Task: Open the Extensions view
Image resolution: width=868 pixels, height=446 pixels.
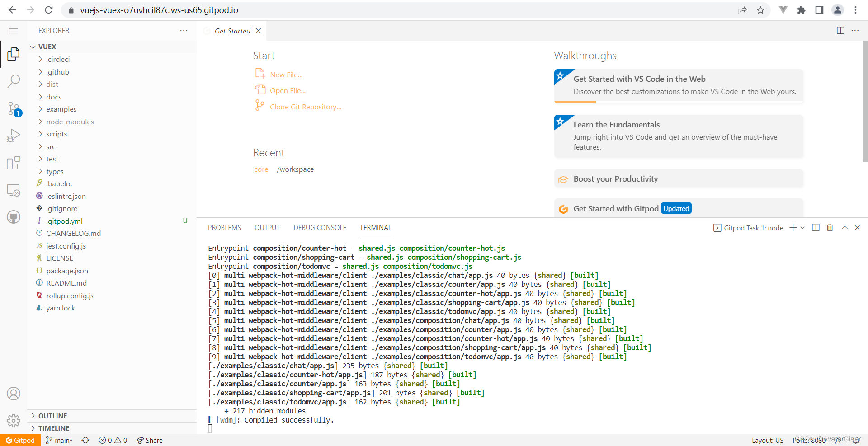Action: (14, 163)
